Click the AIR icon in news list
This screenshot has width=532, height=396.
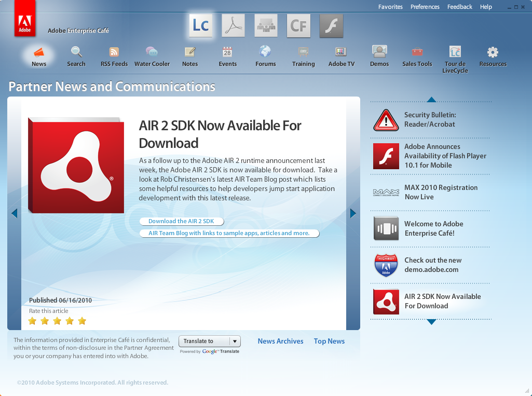click(386, 302)
